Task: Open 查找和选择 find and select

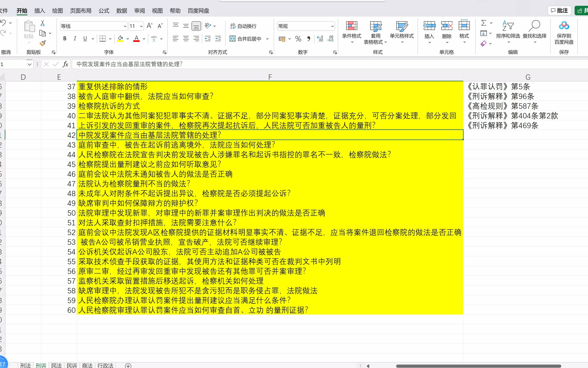Action: tap(535, 32)
